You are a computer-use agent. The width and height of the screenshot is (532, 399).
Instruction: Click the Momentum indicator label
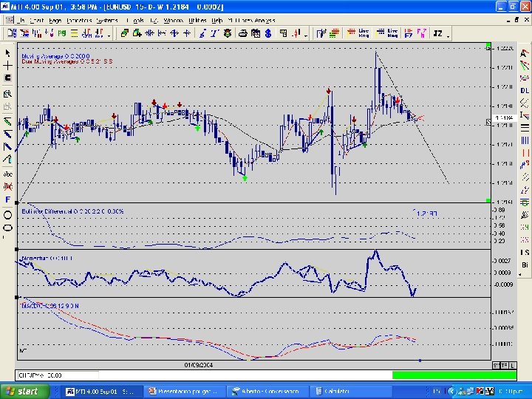coord(47,258)
